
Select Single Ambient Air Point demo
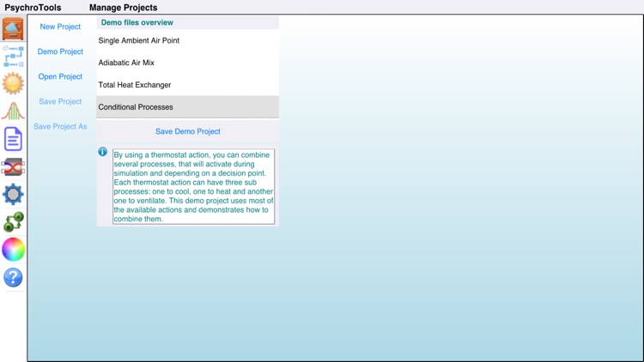click(x=188, y=40)
